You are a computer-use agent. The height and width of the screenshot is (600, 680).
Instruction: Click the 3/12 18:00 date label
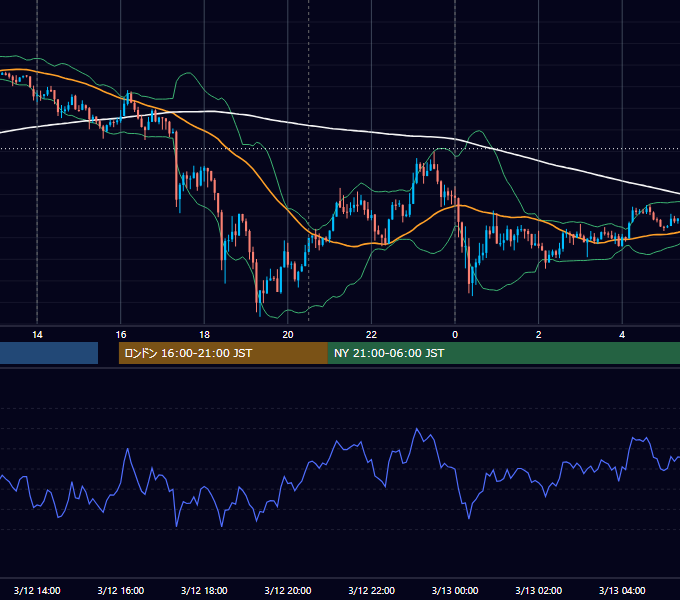(204, 590)
